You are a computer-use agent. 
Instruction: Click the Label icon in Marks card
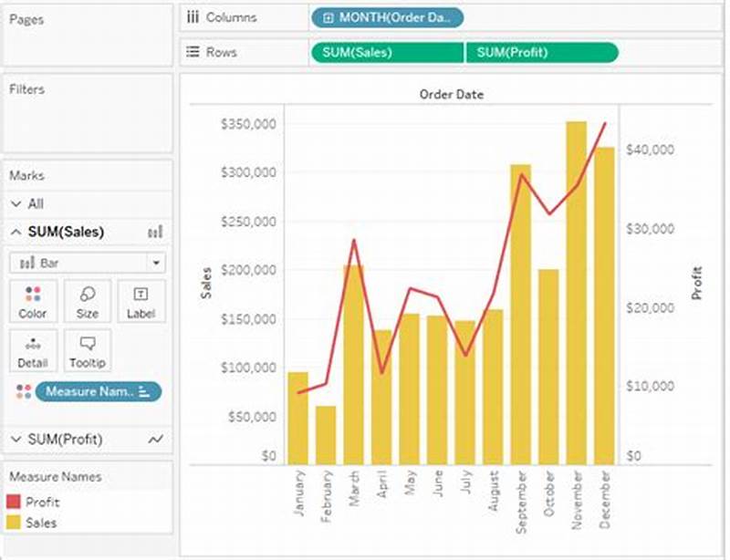point(141,301)
